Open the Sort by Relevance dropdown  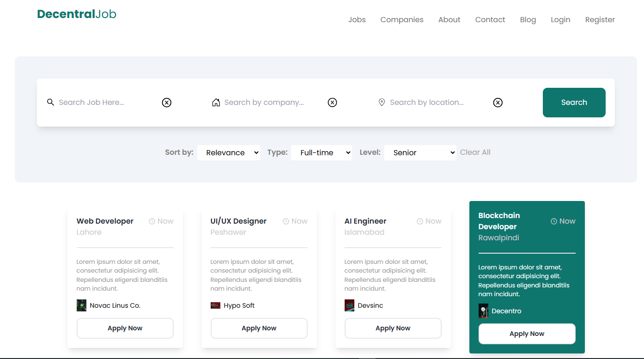click(x=229, y=152)
